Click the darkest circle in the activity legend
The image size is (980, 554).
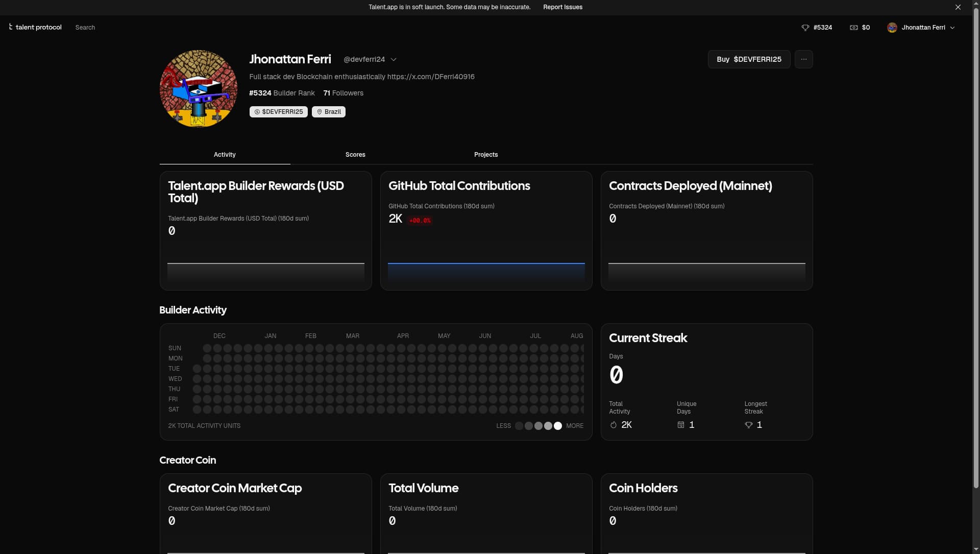(x=520, y=425)
